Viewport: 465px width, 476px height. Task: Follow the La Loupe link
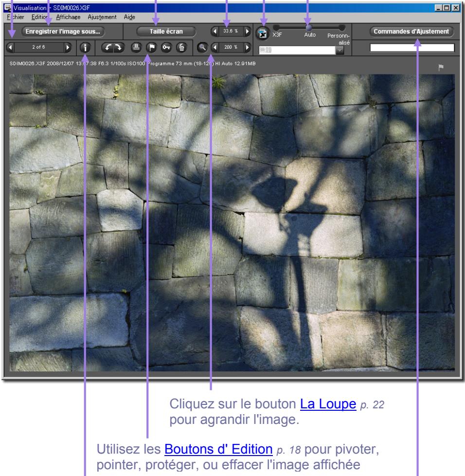[x=328, y=404]
